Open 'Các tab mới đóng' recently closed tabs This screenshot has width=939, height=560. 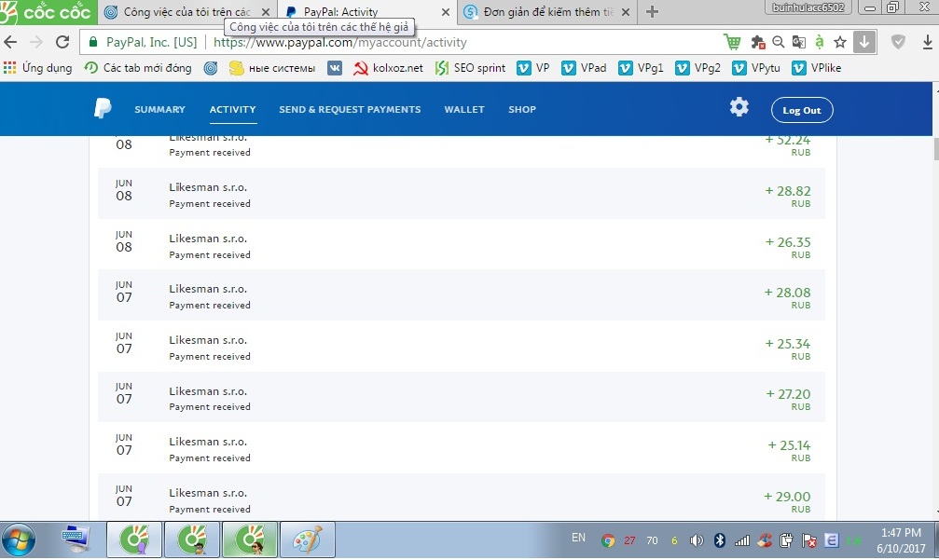(x=138, y=68)
